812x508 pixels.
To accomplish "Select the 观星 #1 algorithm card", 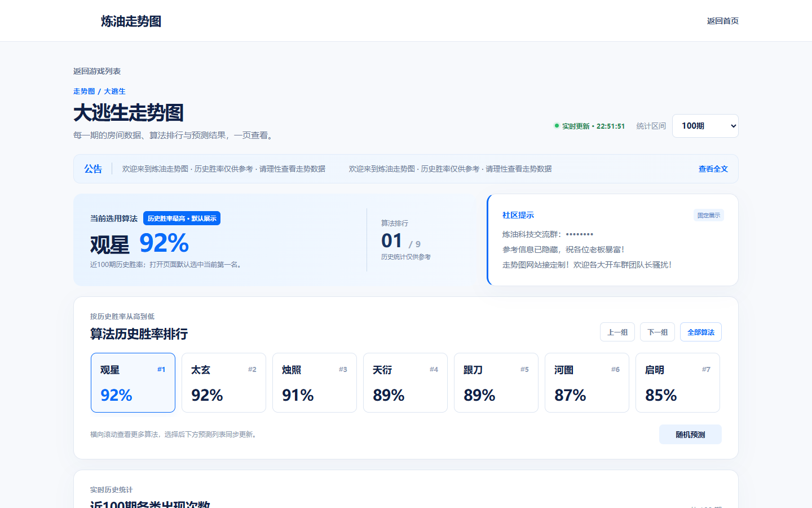I will pos(133,383).
